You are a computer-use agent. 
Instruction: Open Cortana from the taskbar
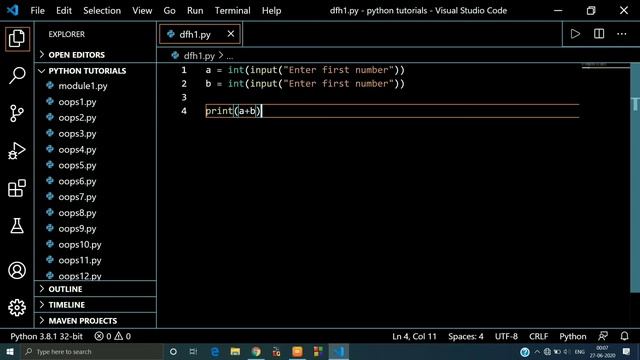click(x=173, y=351)
